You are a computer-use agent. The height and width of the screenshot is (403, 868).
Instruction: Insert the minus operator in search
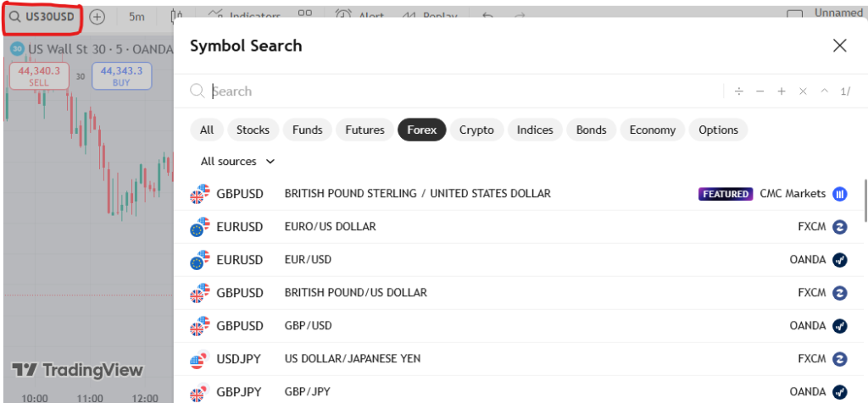coord(760,91)
